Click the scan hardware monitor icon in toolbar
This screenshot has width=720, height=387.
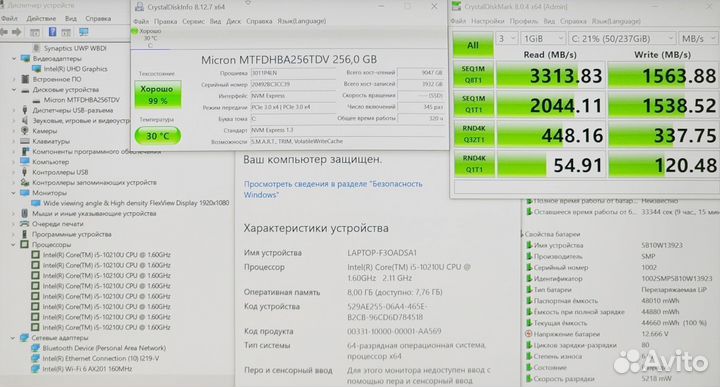84,32
